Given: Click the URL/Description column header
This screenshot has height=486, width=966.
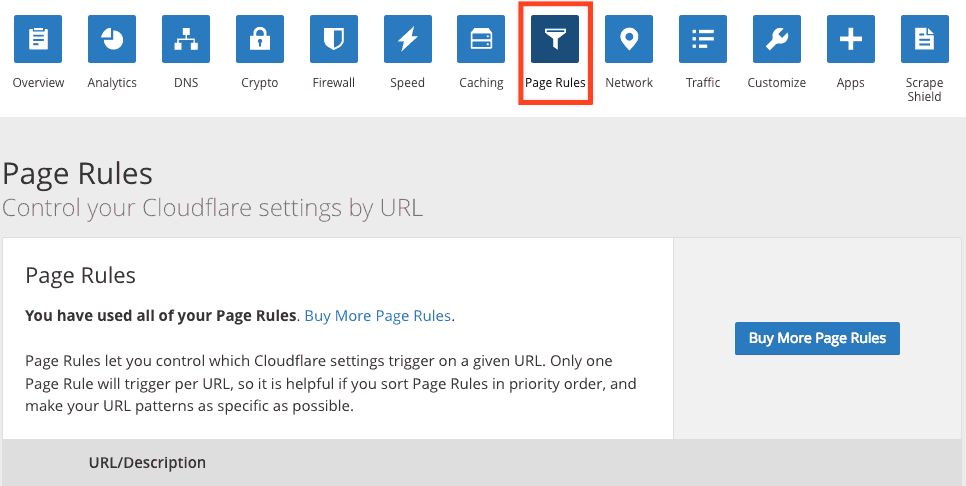Looking at the screenshot, I should (147, 463).
